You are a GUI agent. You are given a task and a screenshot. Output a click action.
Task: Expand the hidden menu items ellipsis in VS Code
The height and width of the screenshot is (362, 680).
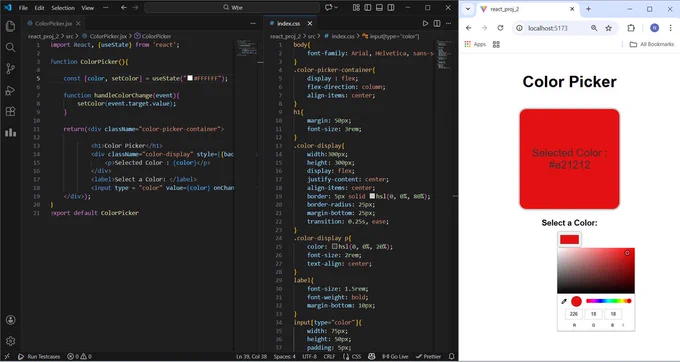tap(105, 7)
